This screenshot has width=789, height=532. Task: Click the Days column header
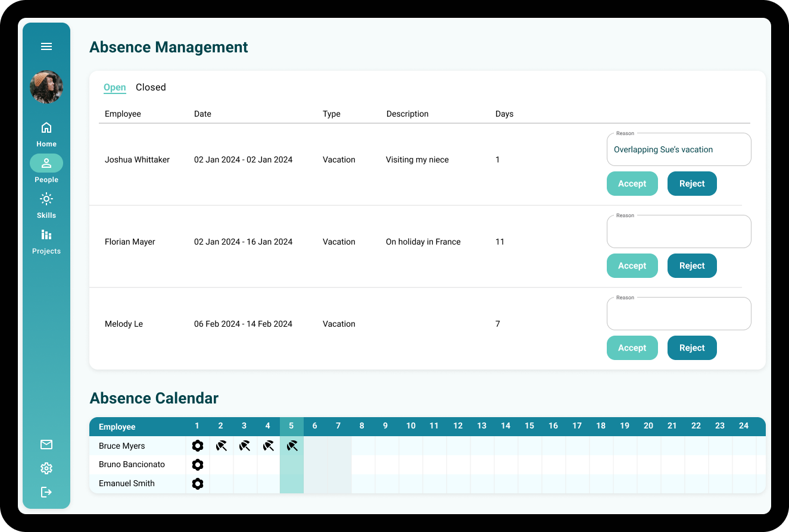[x=504, y=114]
